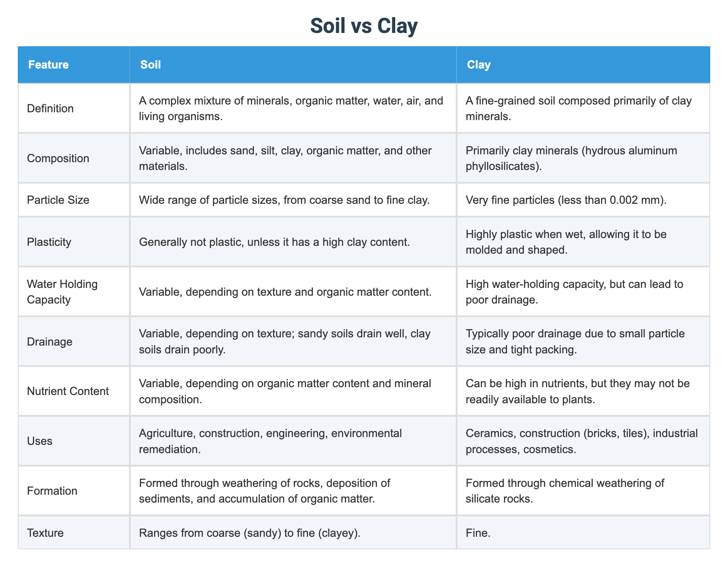Click the clay cell about hydrous aluminum phyllosilicates
The height and width of the screenshot is (568, 728).
point(583,158)
